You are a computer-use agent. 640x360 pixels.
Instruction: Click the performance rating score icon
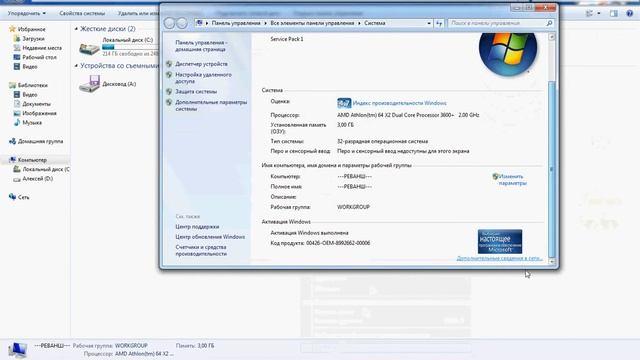(x=344, y=103)
